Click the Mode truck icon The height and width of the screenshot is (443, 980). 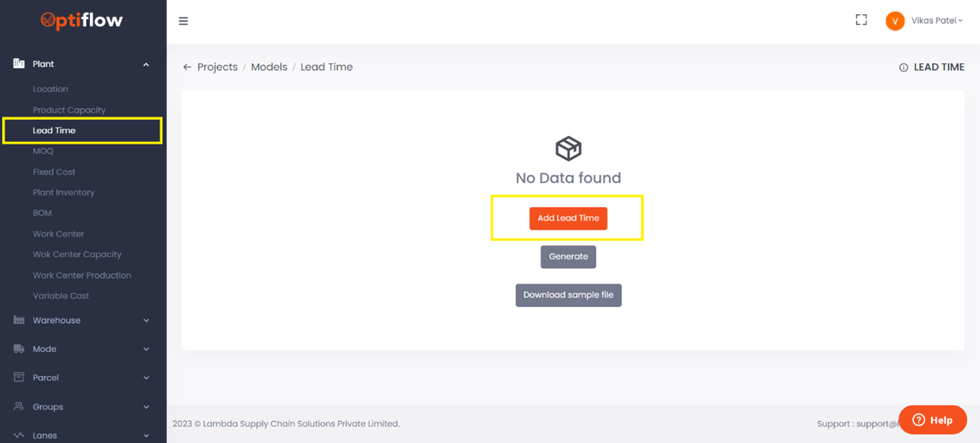19,349
